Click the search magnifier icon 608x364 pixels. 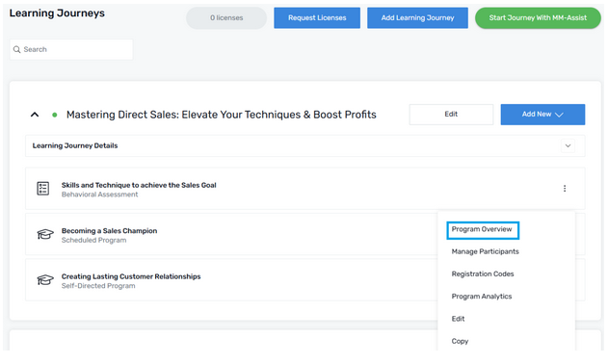pyautogui.click(x=16, y=50)
